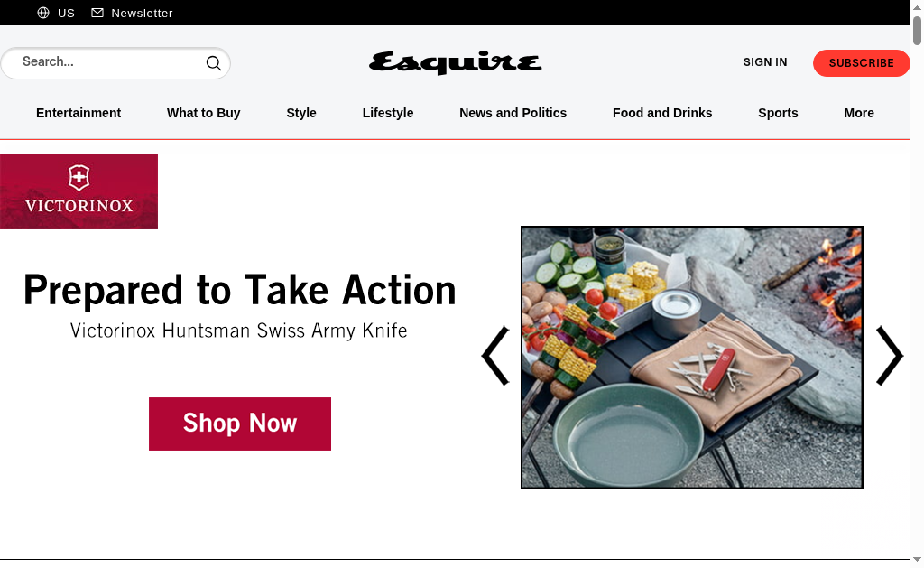The height and width of the screenshot is (568, 924).
Task: Click the red Subscribe button
Action: 861,63
